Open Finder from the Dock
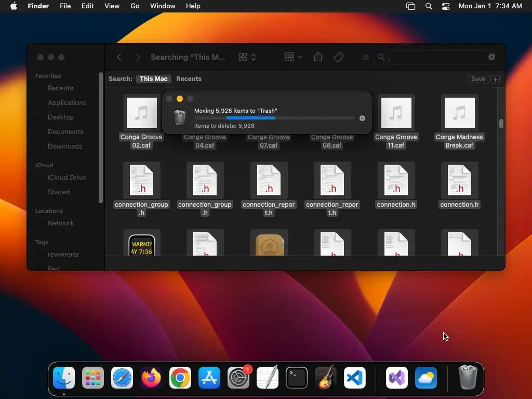Image resolution: width=532 pixels, height=399 pixels. pos(64,378)
